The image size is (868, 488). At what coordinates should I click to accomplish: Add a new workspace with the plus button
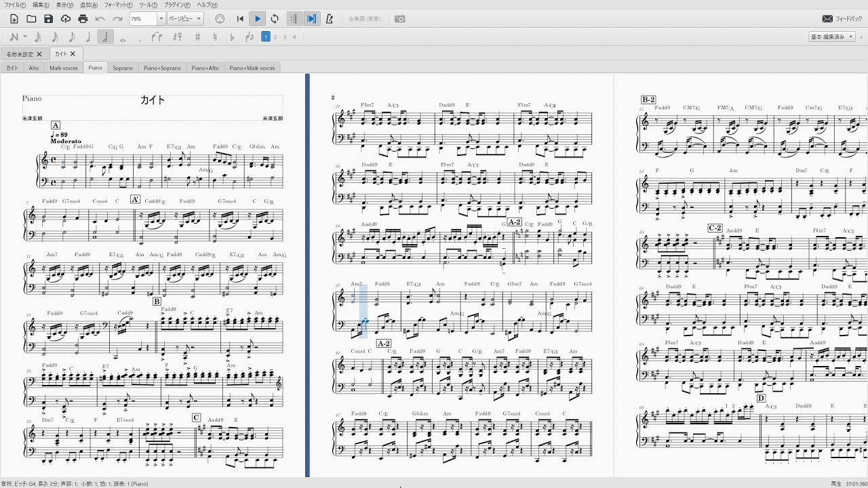coord(862,37)
